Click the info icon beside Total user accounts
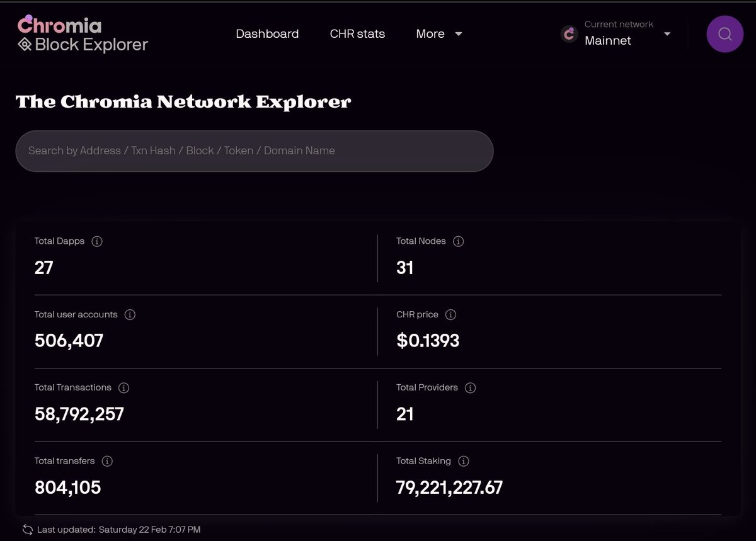756x541 pixels. [x=129, y=314]
